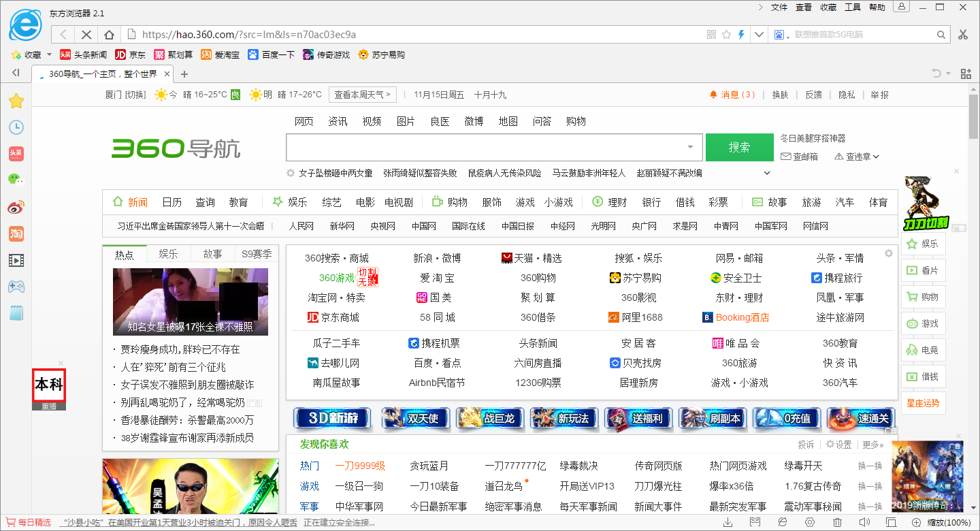
Task: Open the undo-close-tab dropdown arrow
Action: pyautogui.click(x=949, y=74)
